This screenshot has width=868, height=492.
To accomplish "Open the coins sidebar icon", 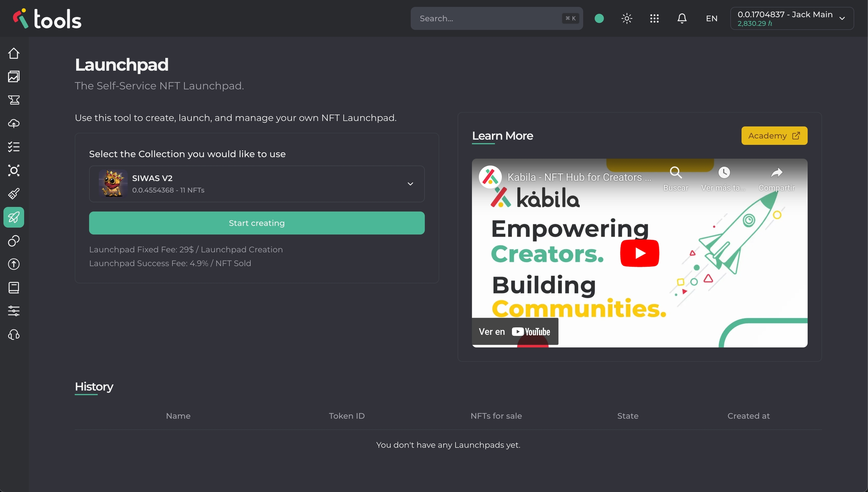I will (14, 241).
